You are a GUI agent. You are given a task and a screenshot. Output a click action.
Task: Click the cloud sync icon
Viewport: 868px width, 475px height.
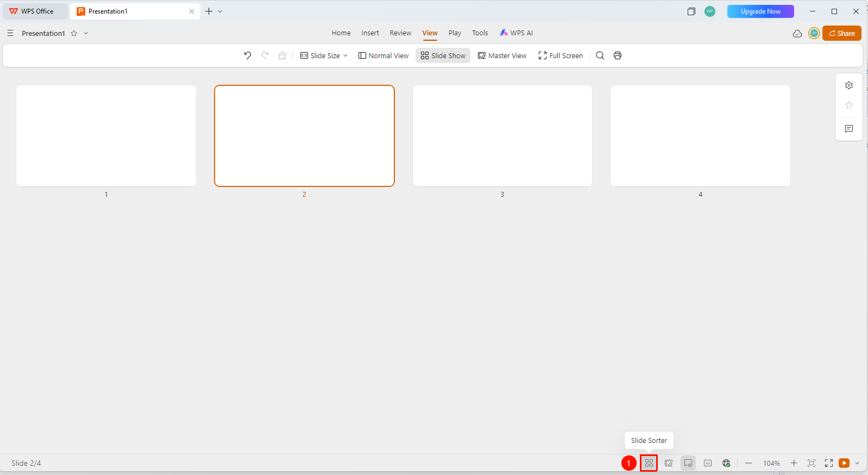[x=797, y=33]
